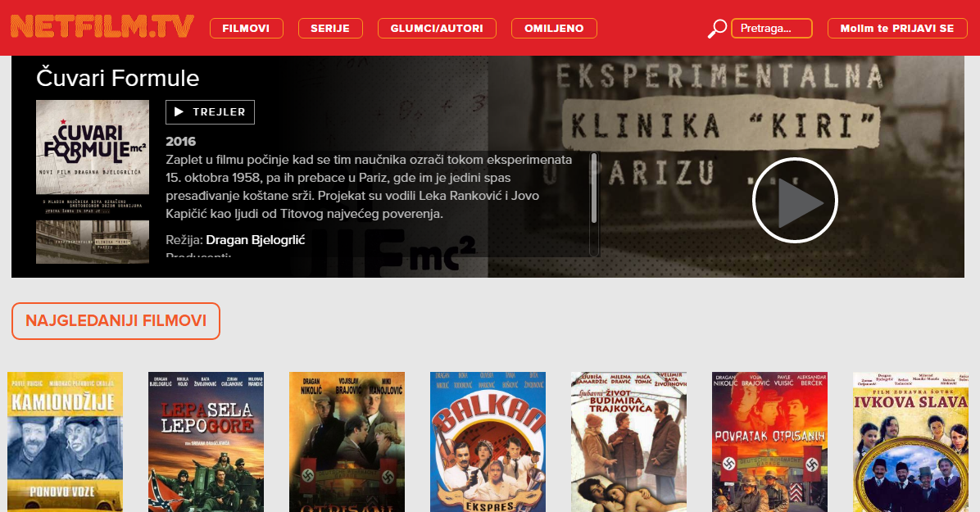This screenshot has width=980, height=512.
Task: Click the Pretraga search field
Action: point(772,28)
